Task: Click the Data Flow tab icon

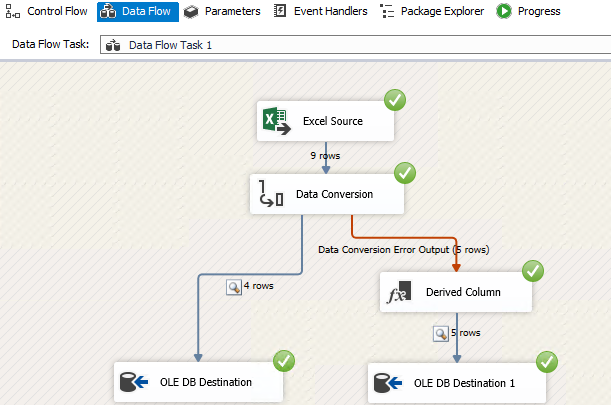Action: coord(108,11)
